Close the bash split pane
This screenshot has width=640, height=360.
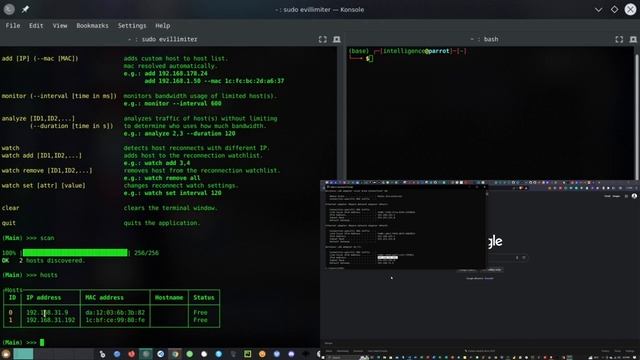point(633,39)
